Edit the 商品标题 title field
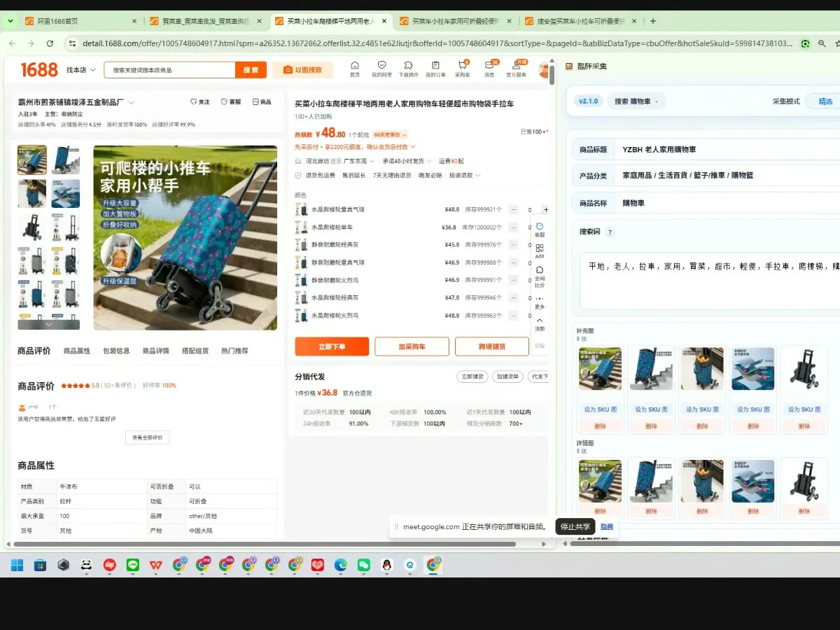Screen dimensions: 840x630 pos(728,150)
